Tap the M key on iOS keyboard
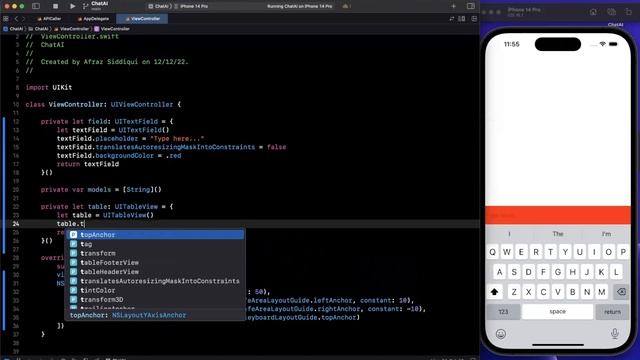Viewport: 640px width, 360px height. point(602,292)
